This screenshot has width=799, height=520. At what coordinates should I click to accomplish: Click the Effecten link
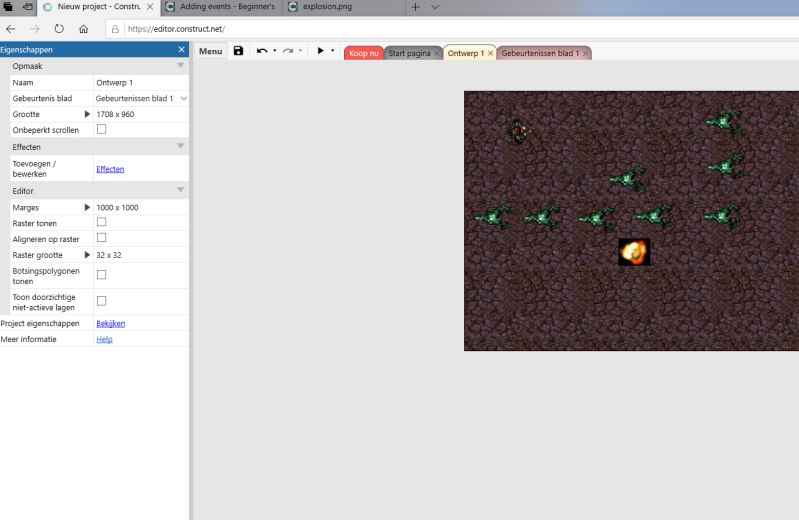tap(110, 169)
